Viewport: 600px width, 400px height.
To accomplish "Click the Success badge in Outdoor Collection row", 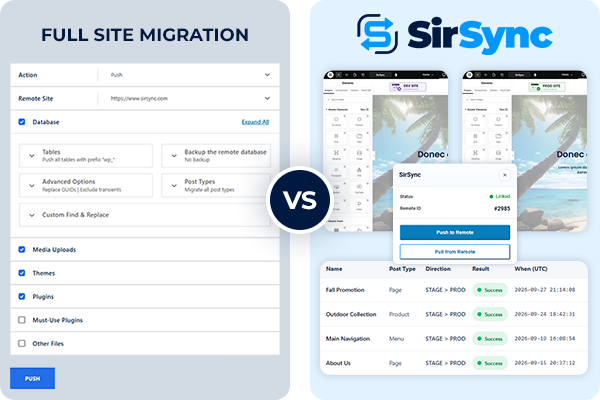I will tap(490, 314).
